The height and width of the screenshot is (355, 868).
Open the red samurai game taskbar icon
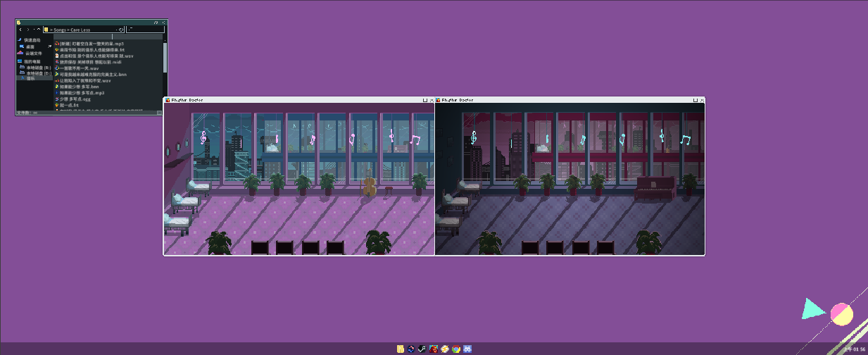pos(434,349)
